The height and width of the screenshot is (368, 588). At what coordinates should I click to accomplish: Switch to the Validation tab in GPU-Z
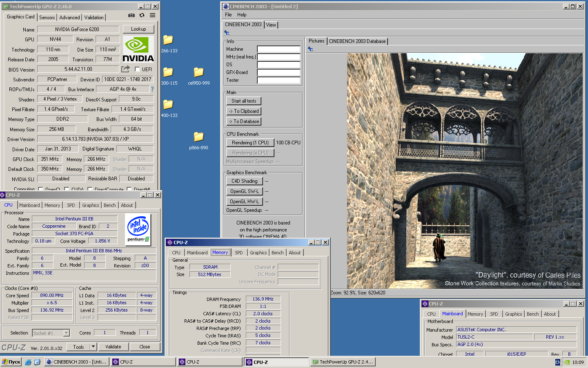tap(94, 18)
